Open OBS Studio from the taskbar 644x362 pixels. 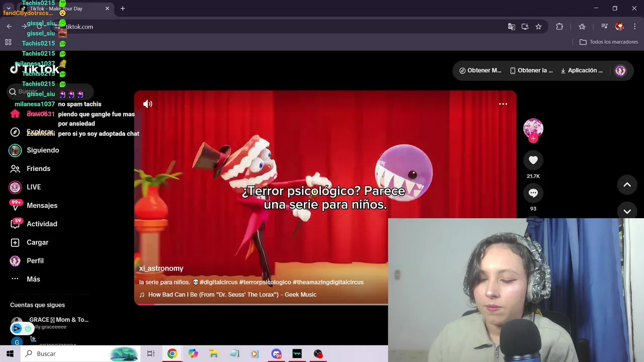point(318,354)
